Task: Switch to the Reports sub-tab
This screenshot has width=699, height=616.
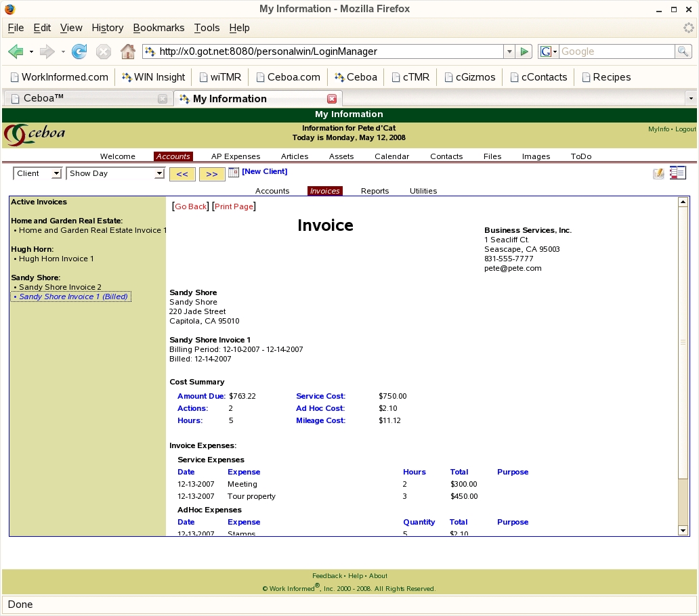Action: [x=375, y=191]
